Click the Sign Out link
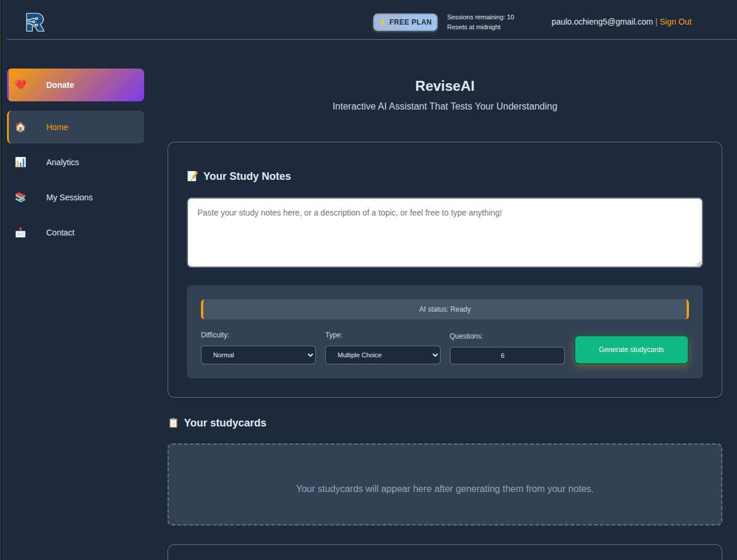737x560 pixels. [675, 22]
